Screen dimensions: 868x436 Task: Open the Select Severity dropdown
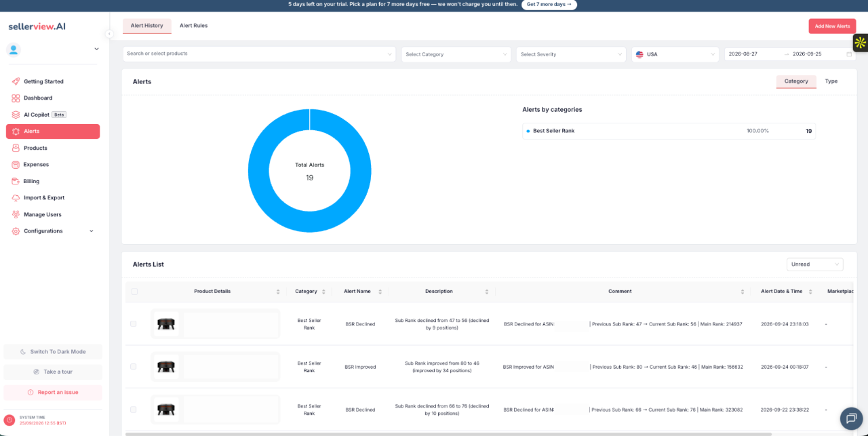tap(571, 54)
